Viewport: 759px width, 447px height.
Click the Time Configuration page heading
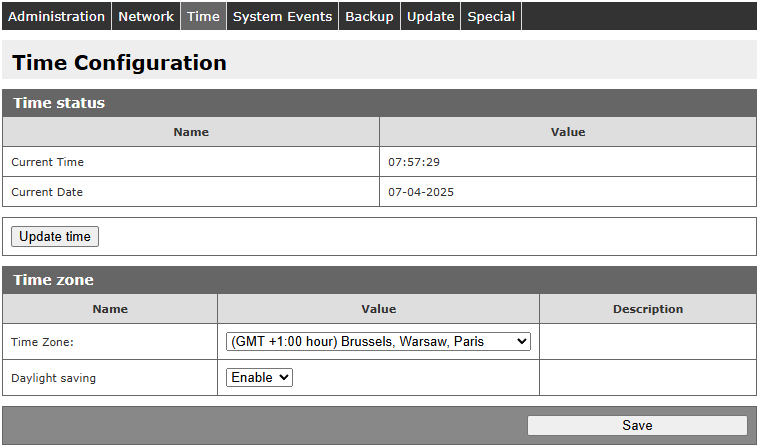[119, 63]
